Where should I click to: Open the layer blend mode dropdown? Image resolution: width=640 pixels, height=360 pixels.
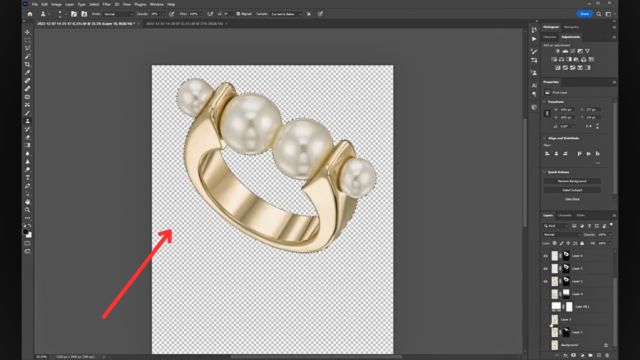click(561, 235)
